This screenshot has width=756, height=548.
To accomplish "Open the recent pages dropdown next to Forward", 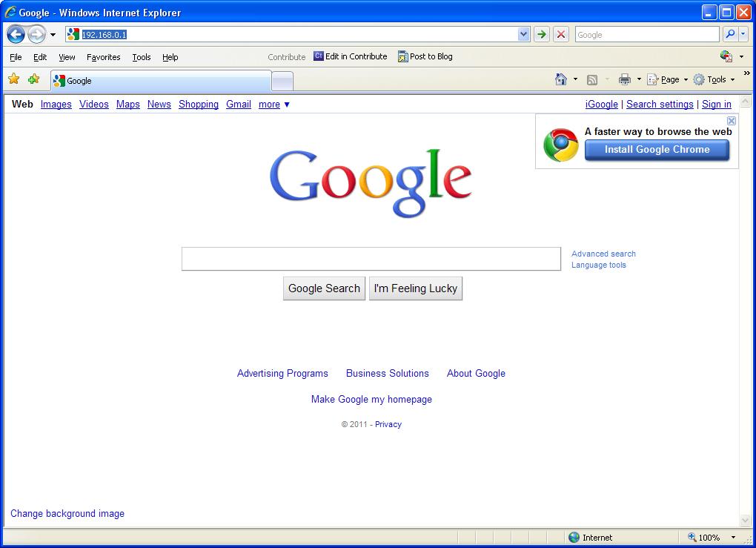I will (53, 35).
